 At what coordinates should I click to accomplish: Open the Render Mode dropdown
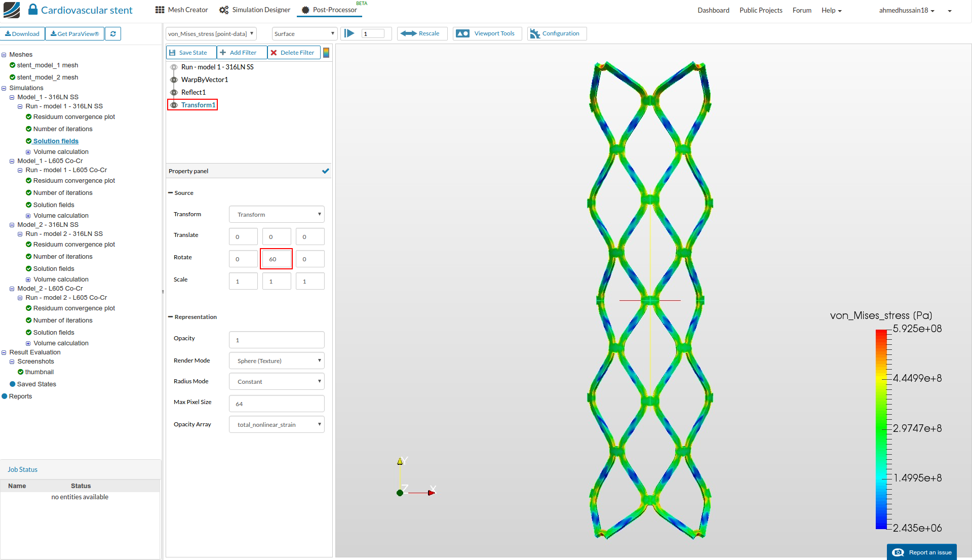[x=276, y=361]
